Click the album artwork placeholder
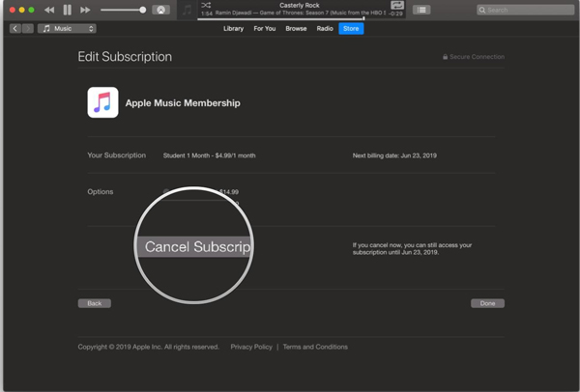This screenshot has width=580, height=392. coord(188,10)
